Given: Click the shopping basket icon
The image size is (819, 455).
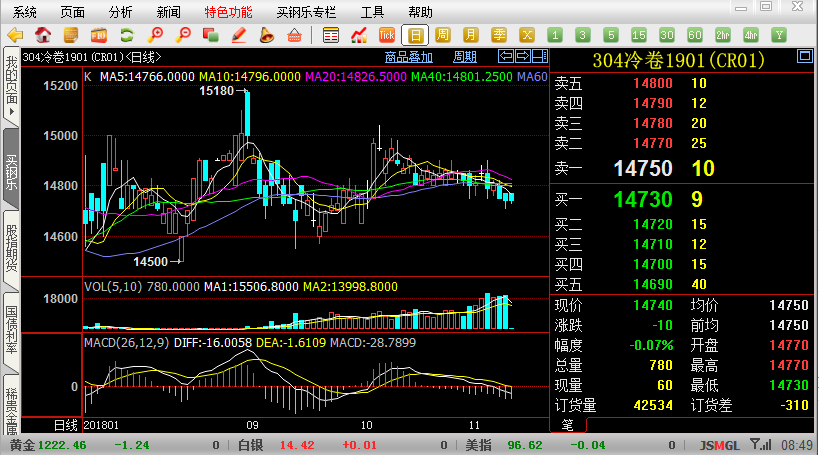Looking at the screenshot, I should click(294, 36).
